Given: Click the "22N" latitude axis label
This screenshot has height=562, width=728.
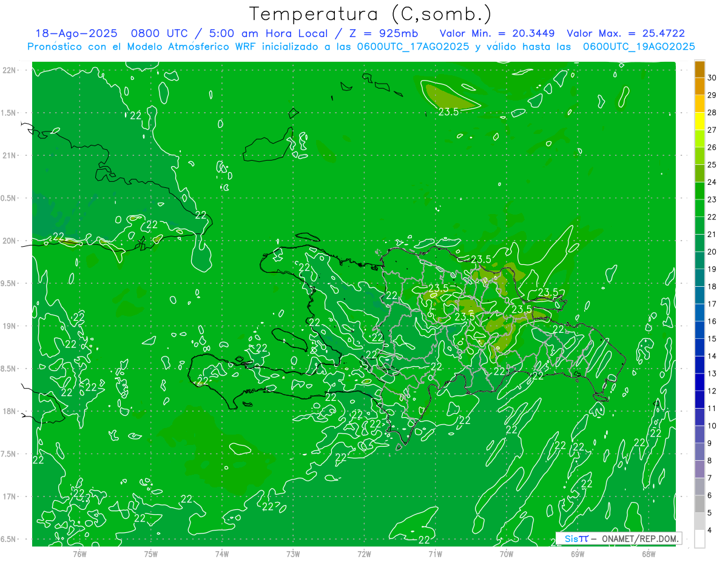Looking at the screenshot, I should 10,70.
